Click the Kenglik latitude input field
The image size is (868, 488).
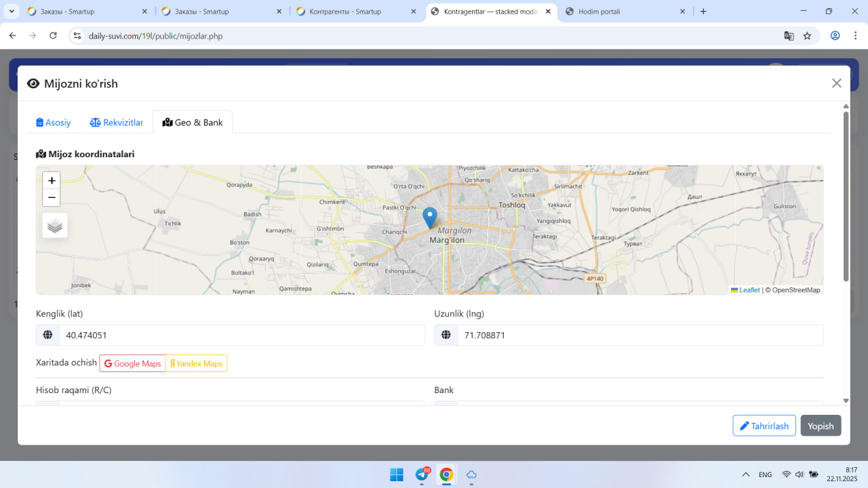(x=241, y=335)
